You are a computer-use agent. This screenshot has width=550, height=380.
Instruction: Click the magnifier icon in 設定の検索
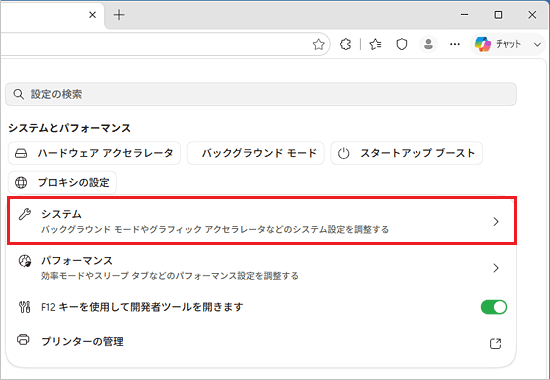coord(18,94)
